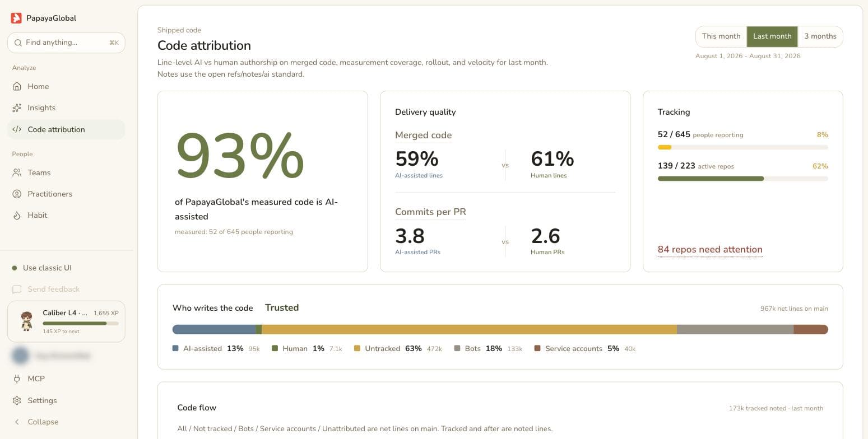Click the 61% Human lines value
The width and height of the screenshot is (868, 439).
coord(553,158)
